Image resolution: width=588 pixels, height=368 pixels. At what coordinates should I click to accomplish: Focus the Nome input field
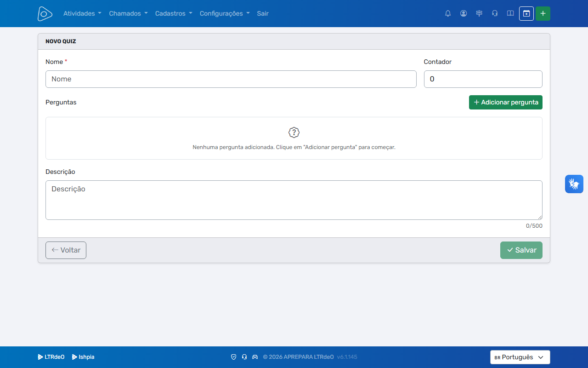231,79
